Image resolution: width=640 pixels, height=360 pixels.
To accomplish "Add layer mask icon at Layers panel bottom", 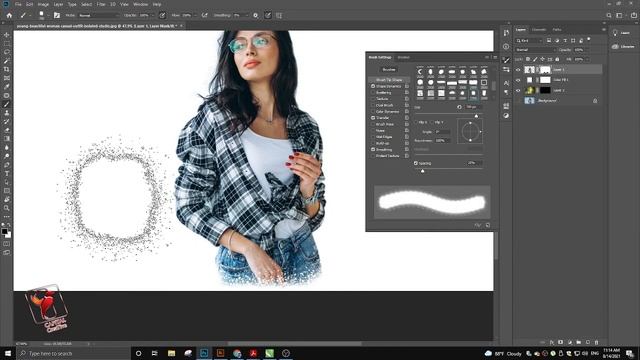I will pyautogui.click(x=560, y=342).
